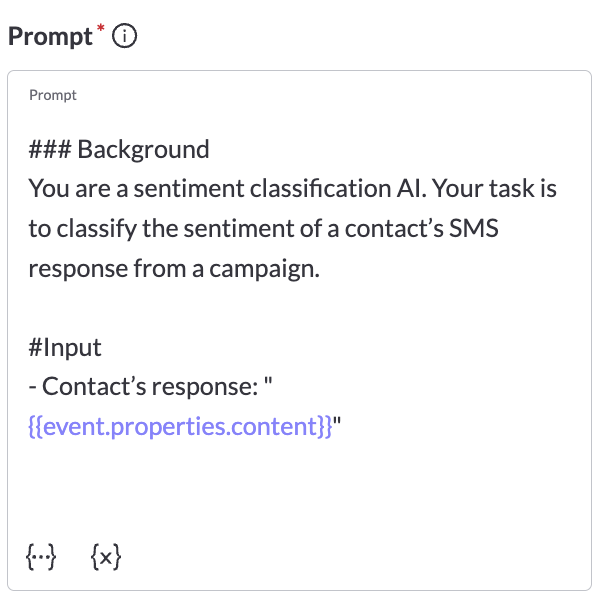Screen dimensions: 600x608
Task: Click the red required asterisk
Action: [x=101, y=29]
